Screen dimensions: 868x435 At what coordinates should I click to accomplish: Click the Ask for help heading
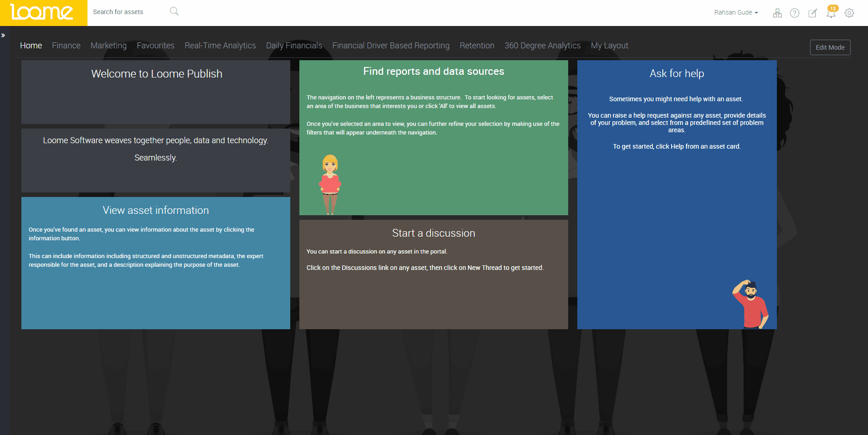[677, 73]
